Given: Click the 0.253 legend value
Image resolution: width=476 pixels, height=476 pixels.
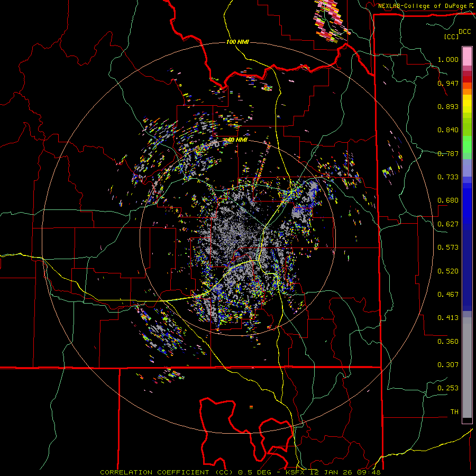Looking at the screenshot, I should coord(448,388).
